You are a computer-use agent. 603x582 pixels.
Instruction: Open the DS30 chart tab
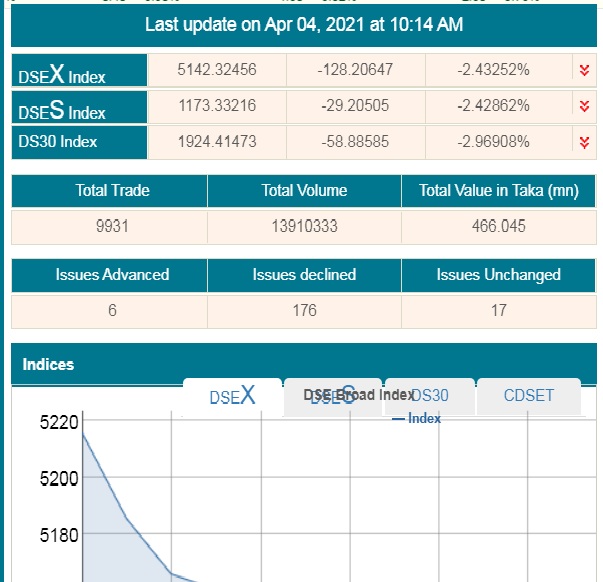pos(430,396)
